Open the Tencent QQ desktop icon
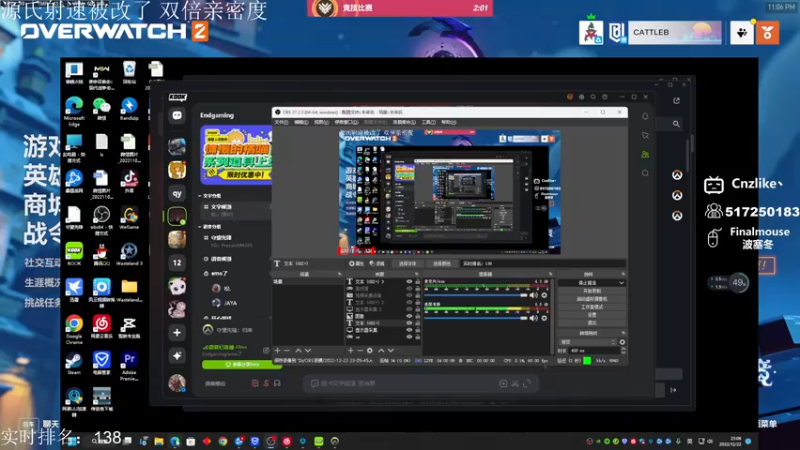 (101, 254)
